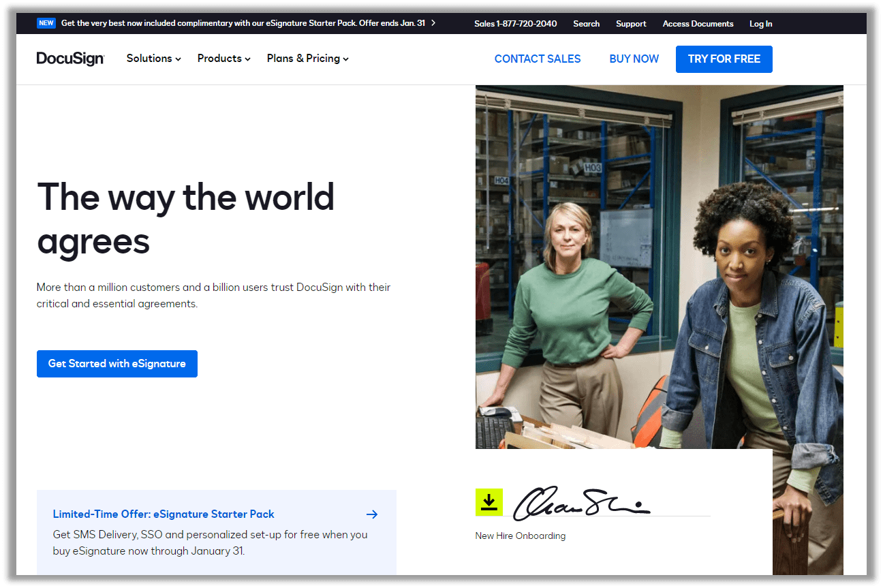
Task: Click Log In
Action: [760, 23]
